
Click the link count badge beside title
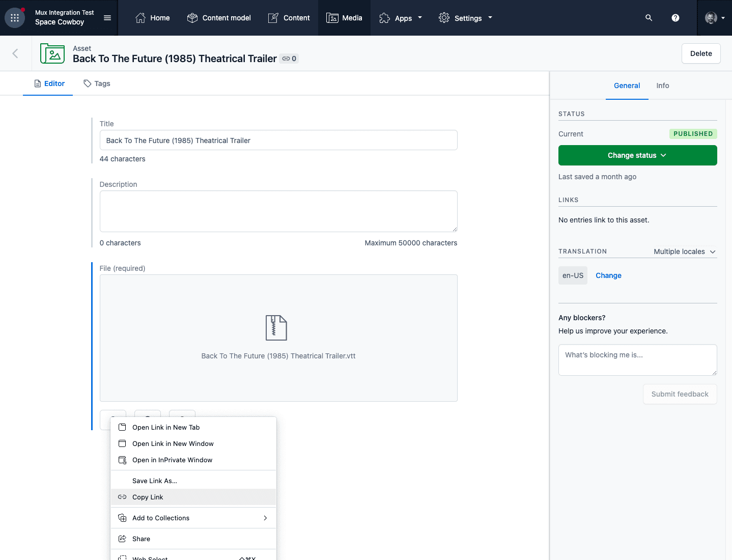(x=289, y=59)
